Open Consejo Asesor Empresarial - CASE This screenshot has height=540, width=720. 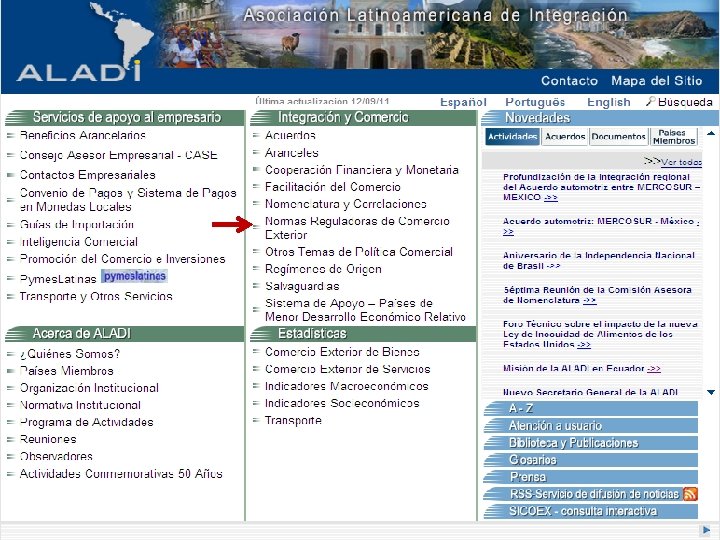pos(118,155)
